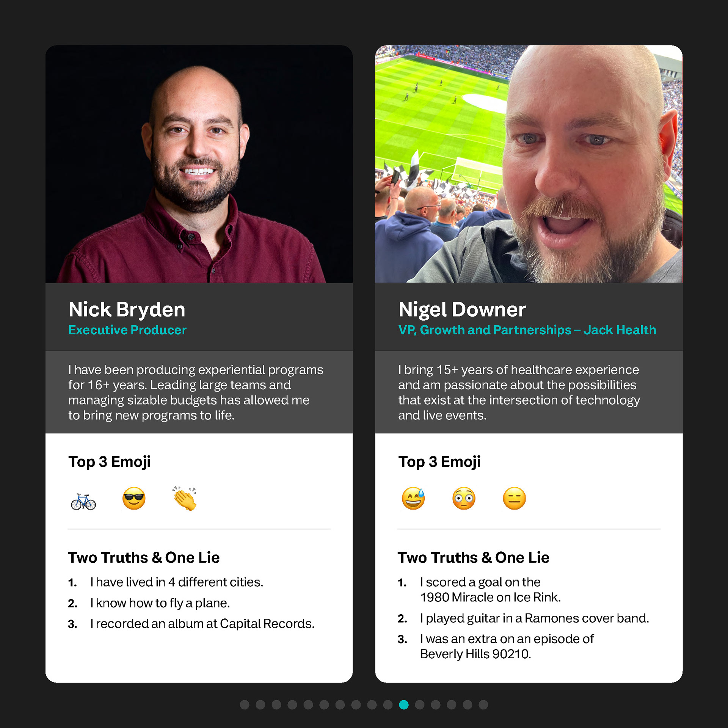
Task: Click the Executive Producer title text
Action: tap(127, 330)
